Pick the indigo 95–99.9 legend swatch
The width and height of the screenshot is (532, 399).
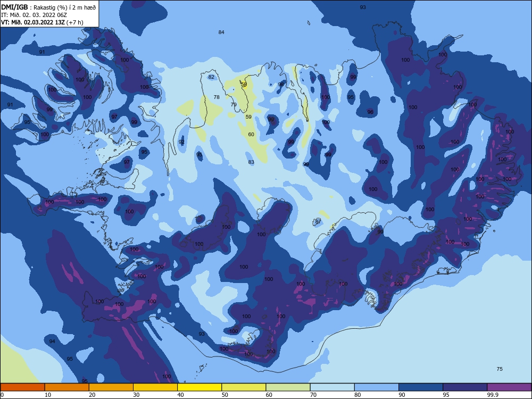coord(465,387)
